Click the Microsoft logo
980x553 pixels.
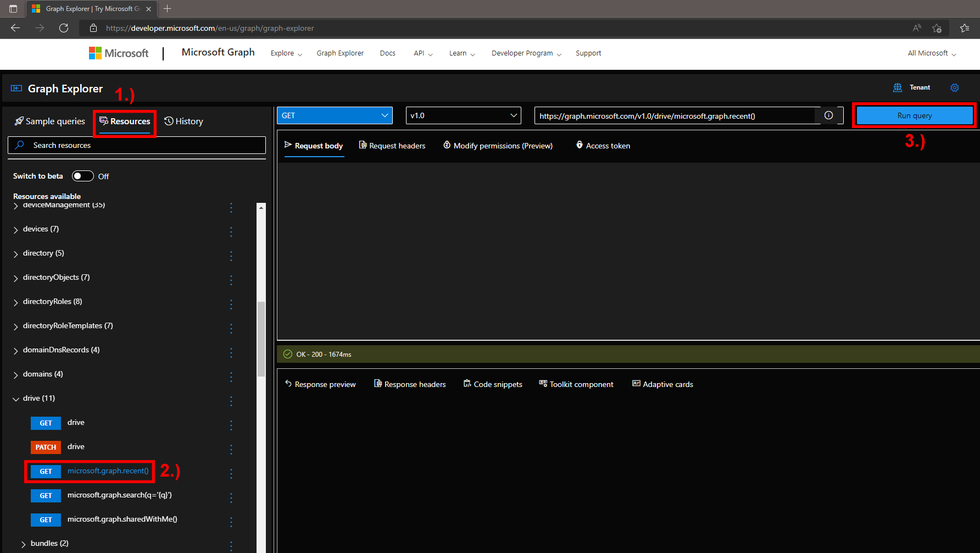[x=119, y=53]
